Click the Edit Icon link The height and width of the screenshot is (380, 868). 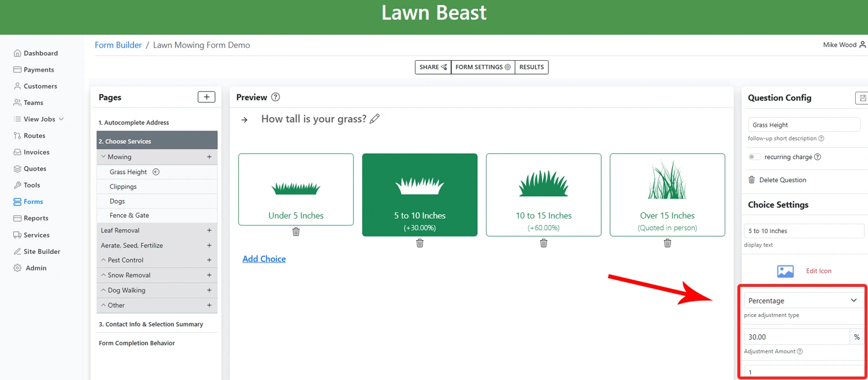coord(818,271)
